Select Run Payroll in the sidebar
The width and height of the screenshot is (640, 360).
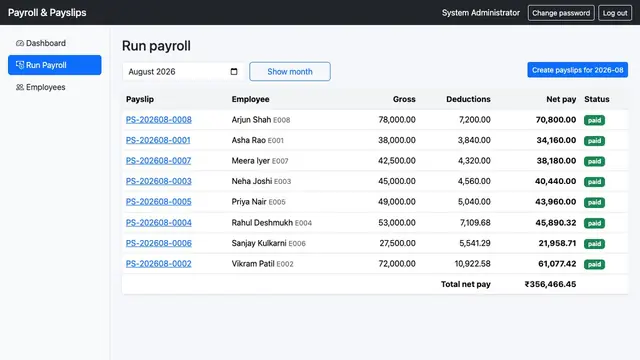click(x=55, y=65)
